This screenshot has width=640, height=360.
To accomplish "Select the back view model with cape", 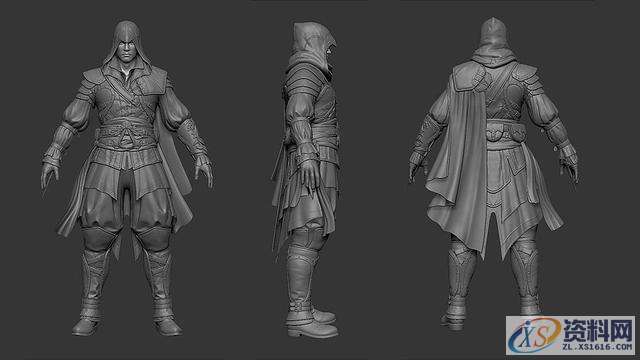I will (x=493, y=173).
